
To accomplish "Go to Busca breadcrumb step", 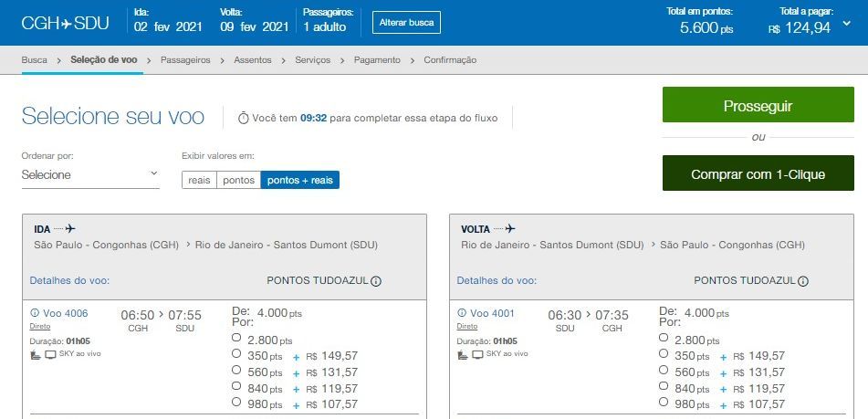I will pos(35,60).
